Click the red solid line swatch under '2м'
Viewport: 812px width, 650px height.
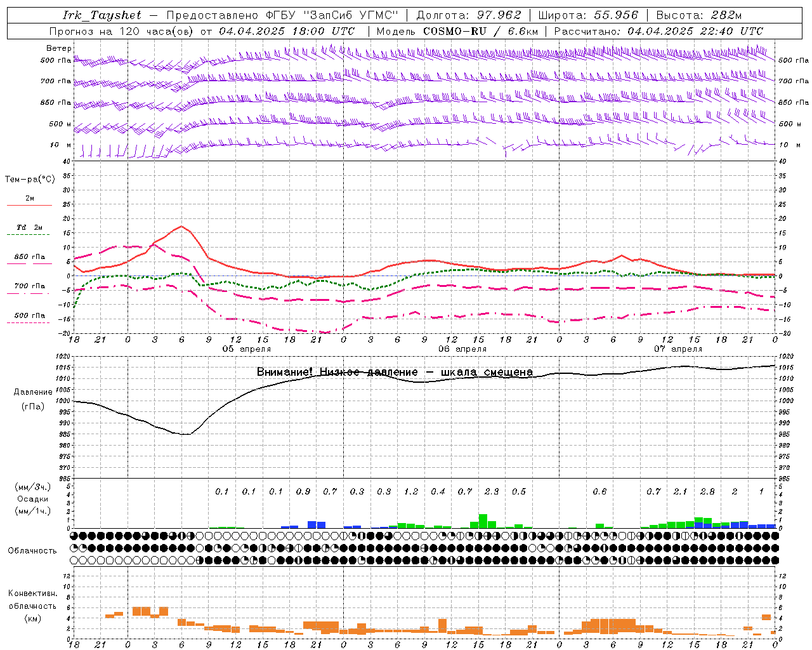pos(29,206)
